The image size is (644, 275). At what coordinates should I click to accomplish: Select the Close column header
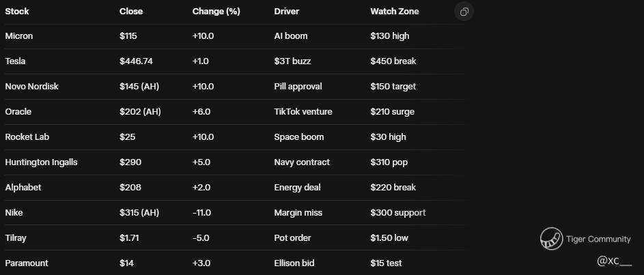coord(131,12)
